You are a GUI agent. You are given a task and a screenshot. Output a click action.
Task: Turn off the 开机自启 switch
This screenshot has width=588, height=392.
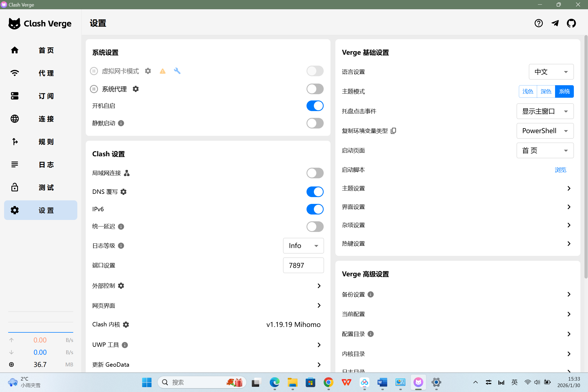(315, 106)
